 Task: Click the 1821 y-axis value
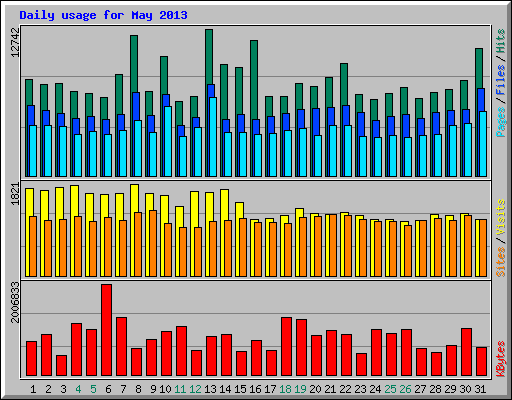(x=15, y=194)
